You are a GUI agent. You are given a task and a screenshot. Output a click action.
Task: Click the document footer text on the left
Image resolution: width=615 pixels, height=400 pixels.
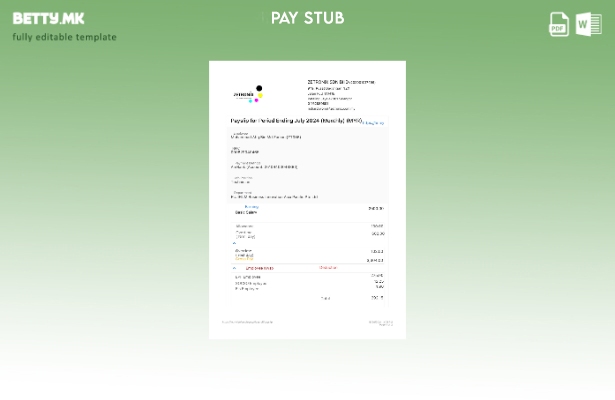(x=247, y=322)
